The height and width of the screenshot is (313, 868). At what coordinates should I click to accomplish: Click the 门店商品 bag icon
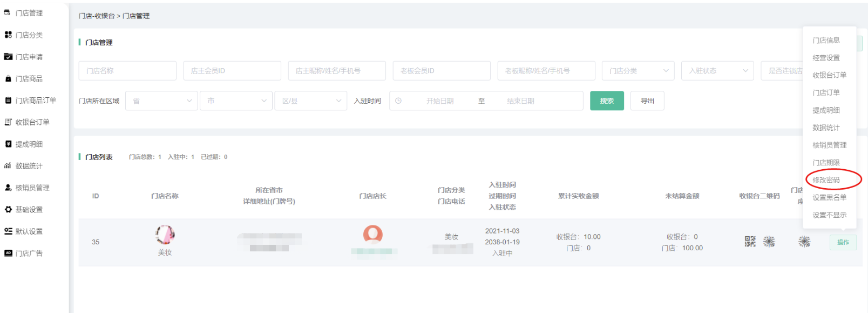click(8, 78)
